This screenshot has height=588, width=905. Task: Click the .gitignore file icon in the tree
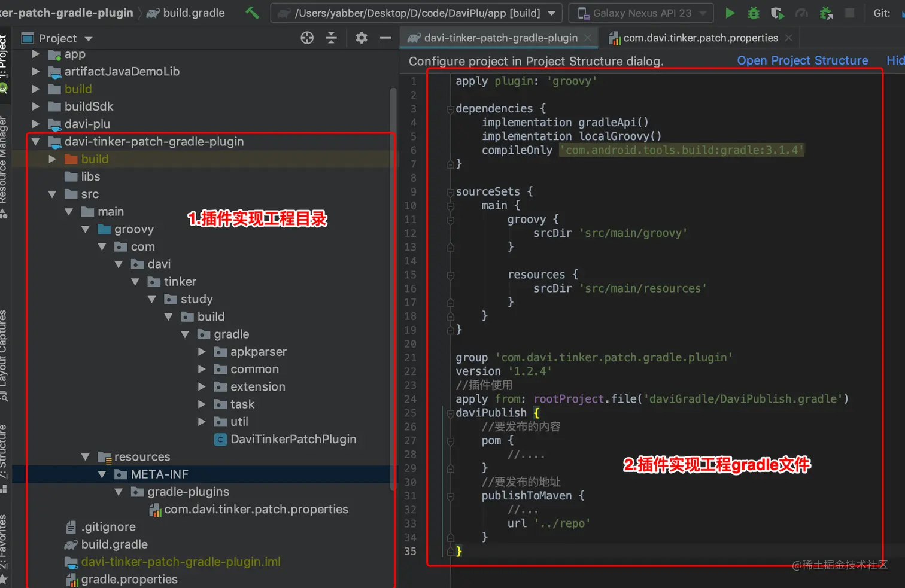click(x=71, y=527)
